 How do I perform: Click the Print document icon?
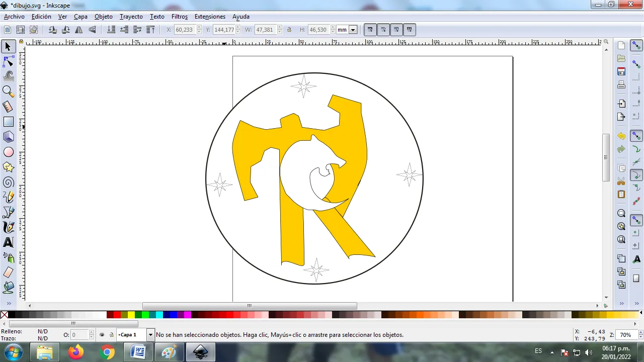tap(621, 84)
